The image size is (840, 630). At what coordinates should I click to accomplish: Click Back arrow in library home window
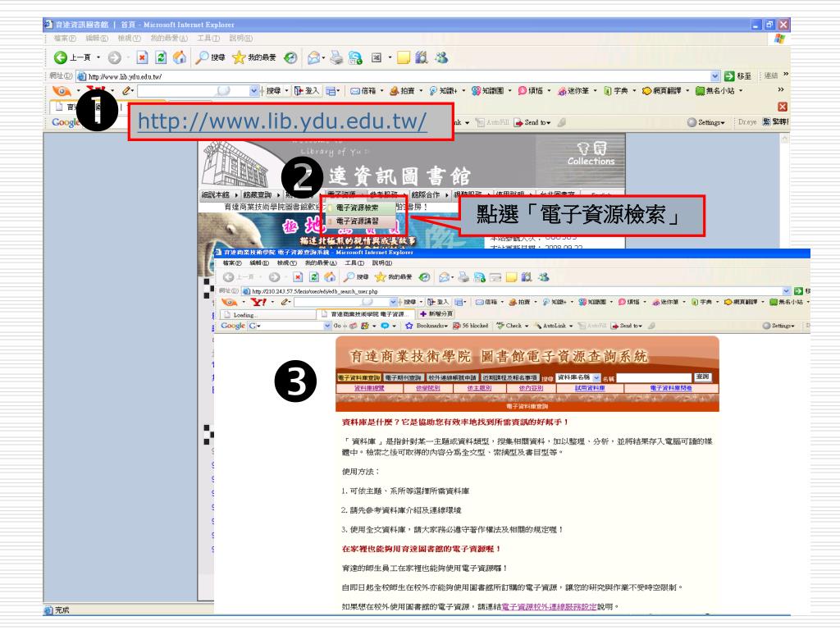[x=61, y=57]
